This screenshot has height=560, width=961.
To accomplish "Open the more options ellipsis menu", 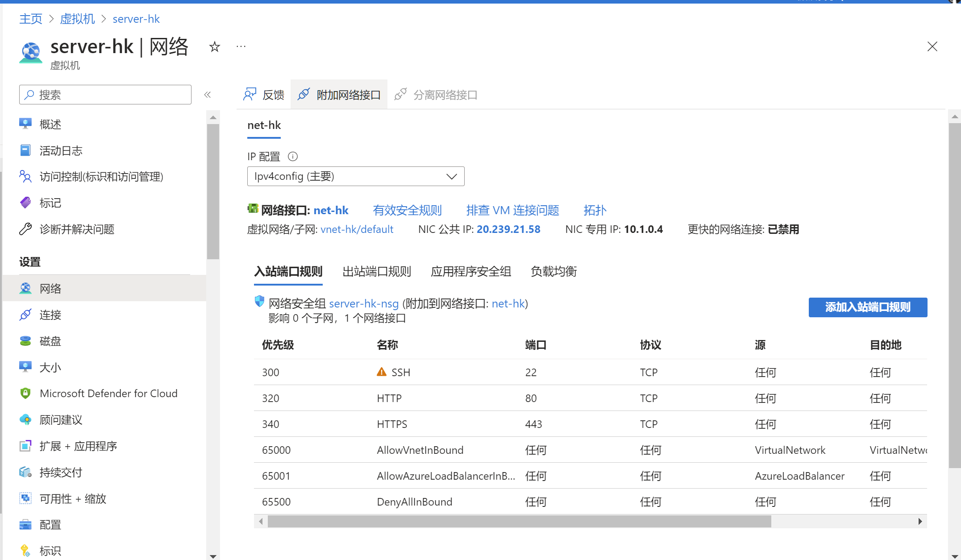I will pos(241,46).
